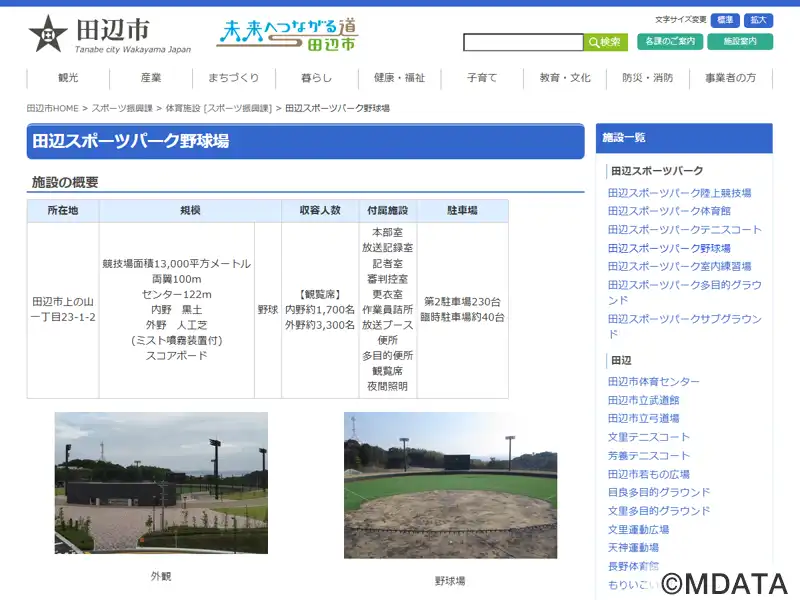The height and width of the screenshot is (600, 800).
Task: Open the 外観 exterior photo thumbnail
Action: coord(161,483)
